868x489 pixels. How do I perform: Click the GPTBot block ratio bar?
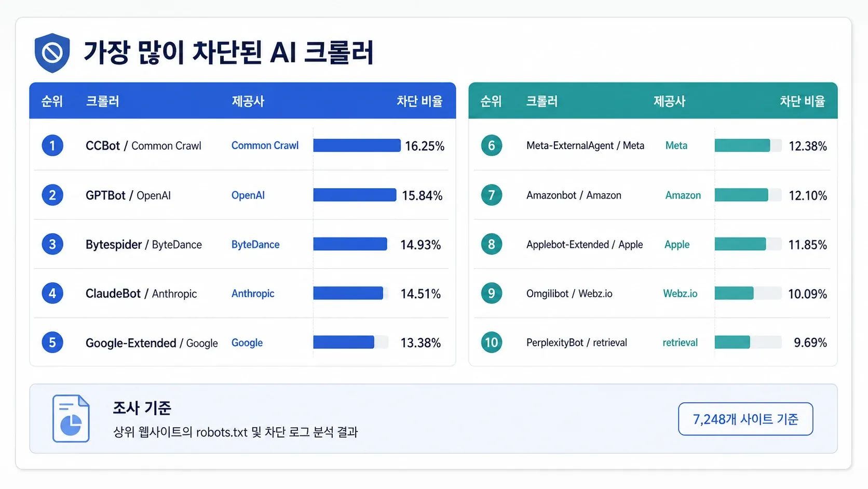[x=355, y=195]
